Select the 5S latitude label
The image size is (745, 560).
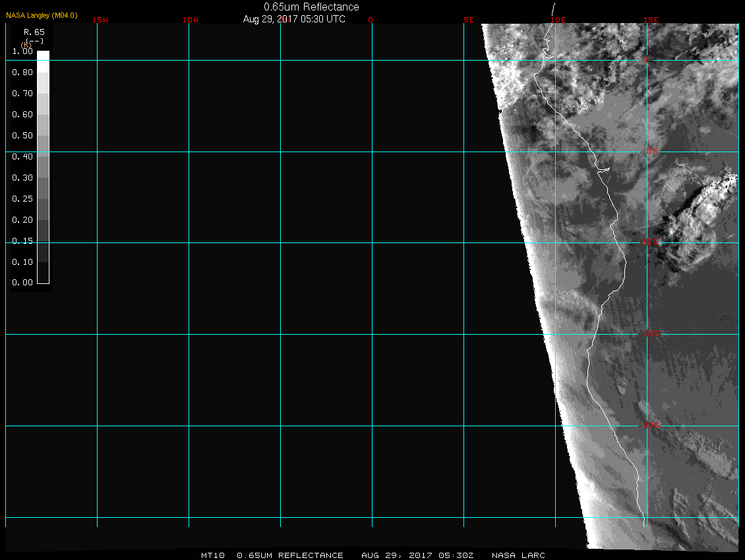click(651, 152)
